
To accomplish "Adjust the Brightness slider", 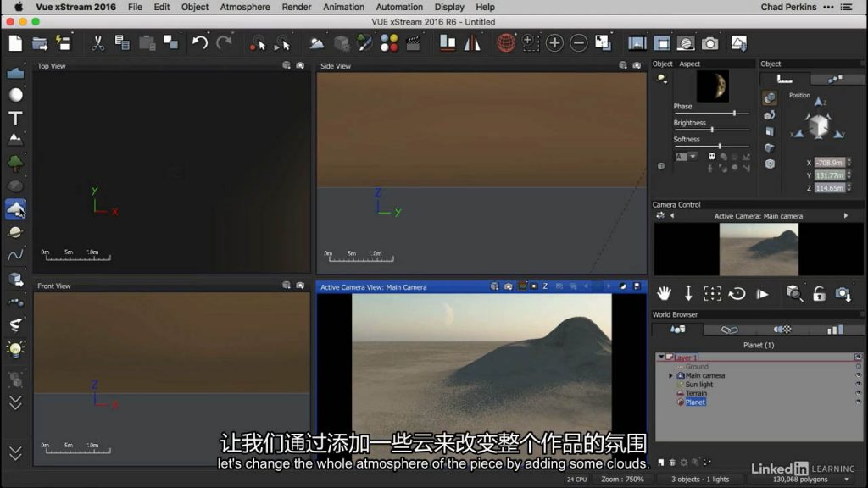I will coord(711,130).
